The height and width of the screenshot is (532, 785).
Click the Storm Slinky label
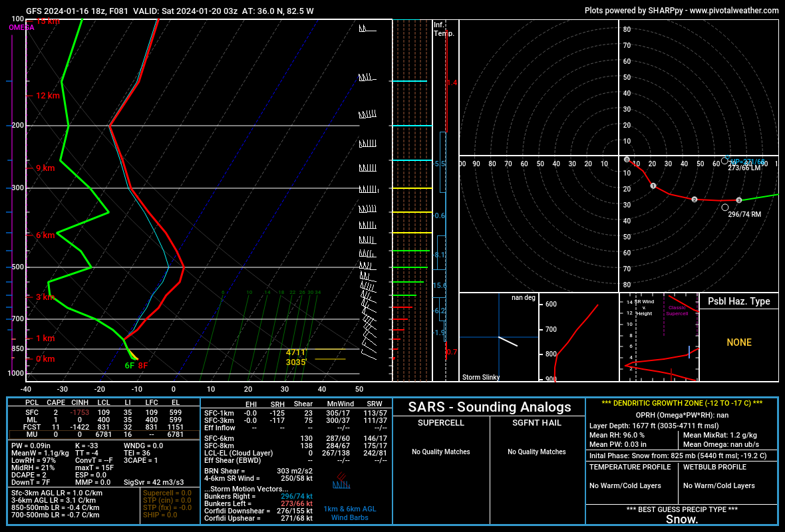[480, 377]
